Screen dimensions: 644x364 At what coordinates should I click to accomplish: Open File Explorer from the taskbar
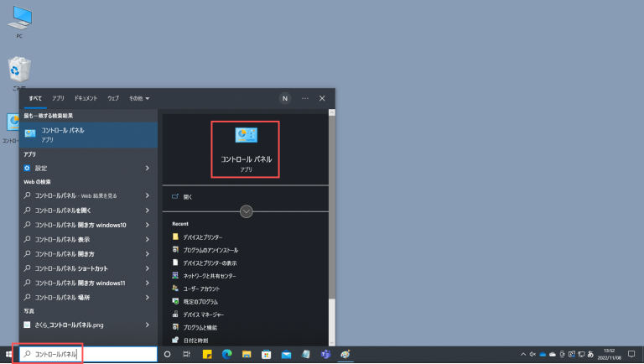coord(247,354)
